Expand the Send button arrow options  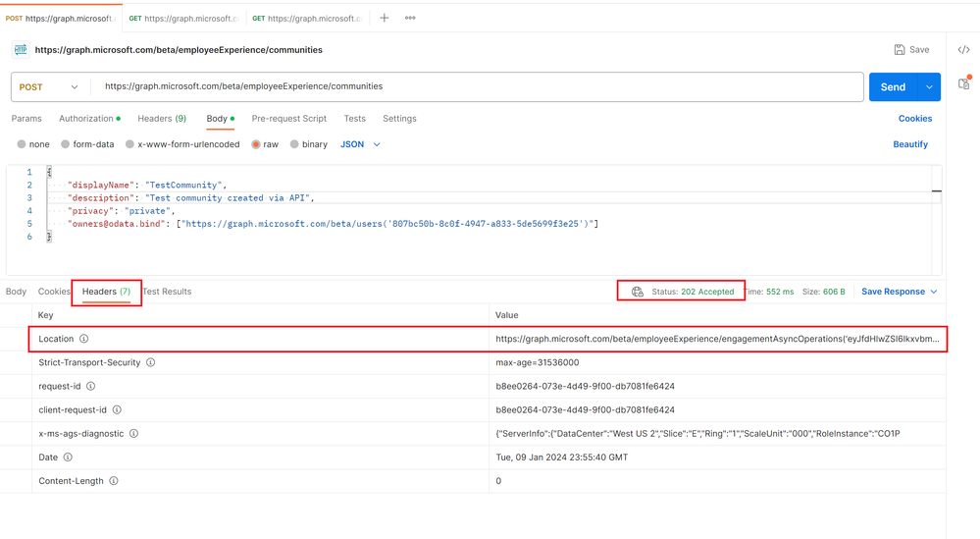pos(929,87)
